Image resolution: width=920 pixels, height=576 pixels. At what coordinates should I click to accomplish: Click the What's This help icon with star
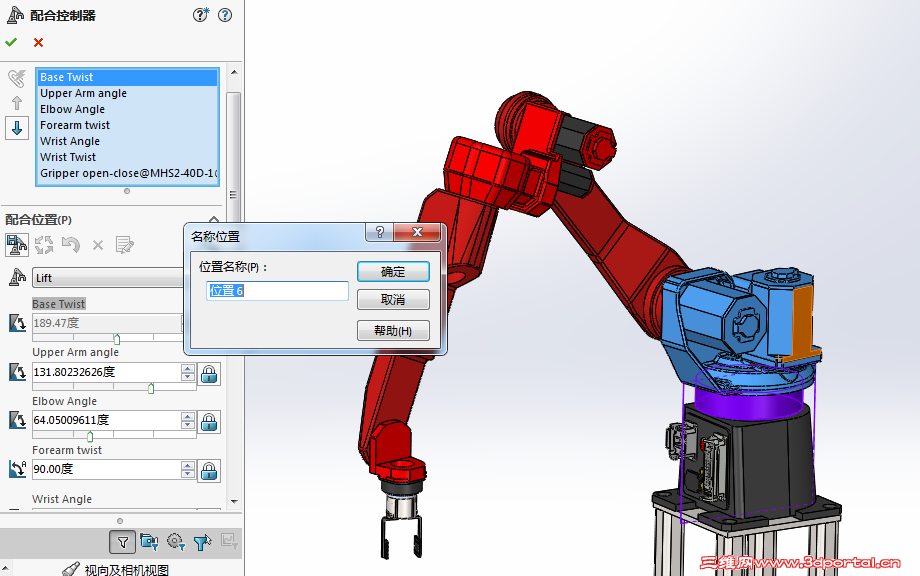[x=201, y=15]
